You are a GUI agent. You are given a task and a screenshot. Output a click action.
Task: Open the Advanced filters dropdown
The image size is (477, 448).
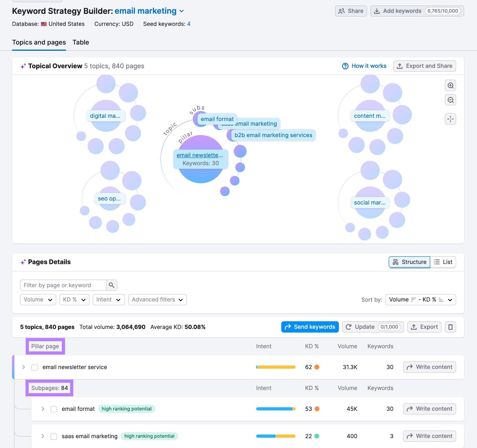(157, 300)
